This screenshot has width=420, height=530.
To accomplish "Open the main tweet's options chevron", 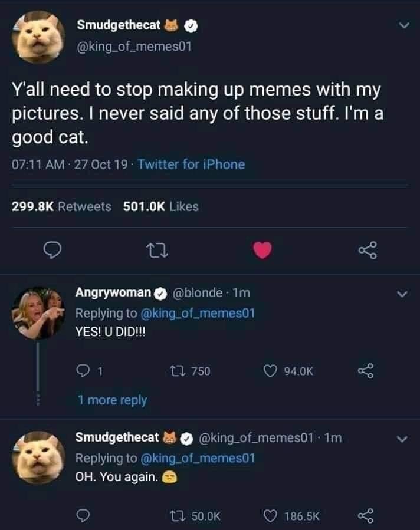I will pyautogui.click(x=403, y=26).
